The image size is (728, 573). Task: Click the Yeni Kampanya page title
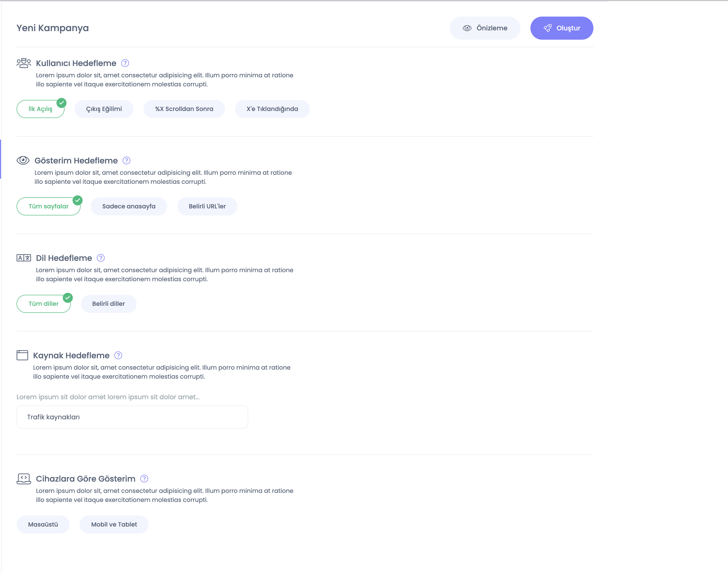click(x=53, y=28)
